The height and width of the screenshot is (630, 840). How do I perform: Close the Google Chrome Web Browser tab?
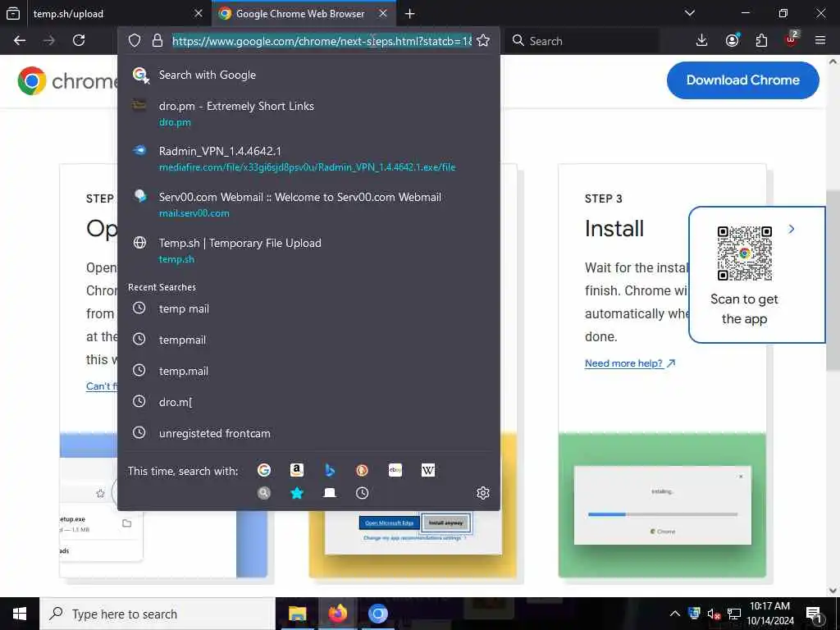pos(383,13)
